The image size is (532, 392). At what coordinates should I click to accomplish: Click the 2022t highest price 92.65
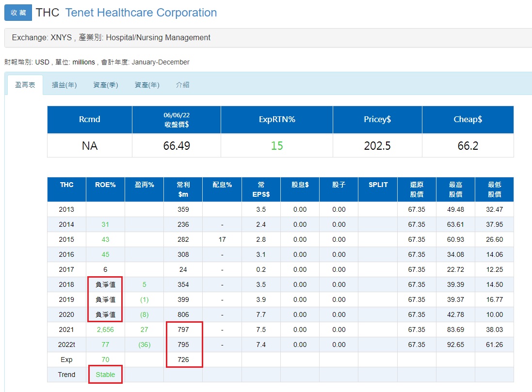click(456, 345)
